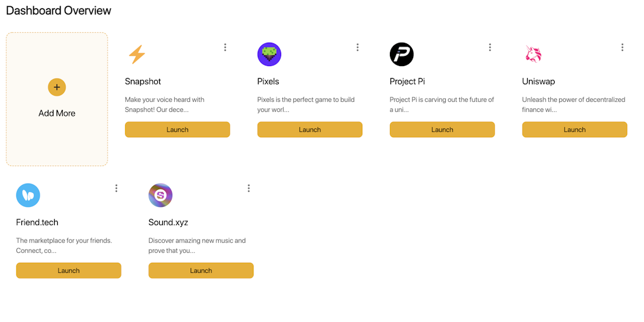Click the Project Pi logo icon
Viewport: 644px width, 322px height.
coord(401,55)
